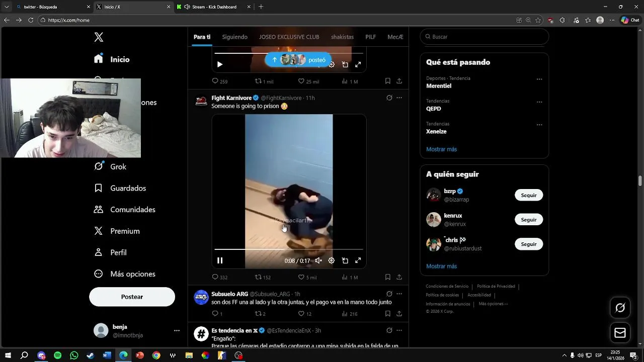This screenshot has width=644, height=362.
Task: Follow bzrp with Seguir button
Action: click(x=529, y=195)
